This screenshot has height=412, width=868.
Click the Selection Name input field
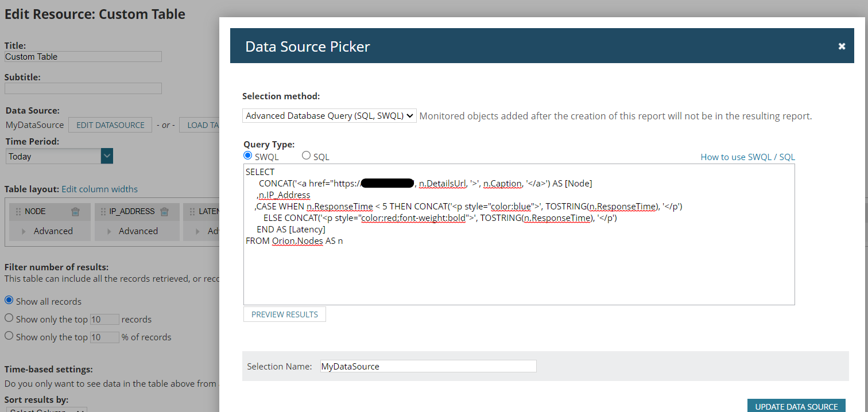point(428,366)
